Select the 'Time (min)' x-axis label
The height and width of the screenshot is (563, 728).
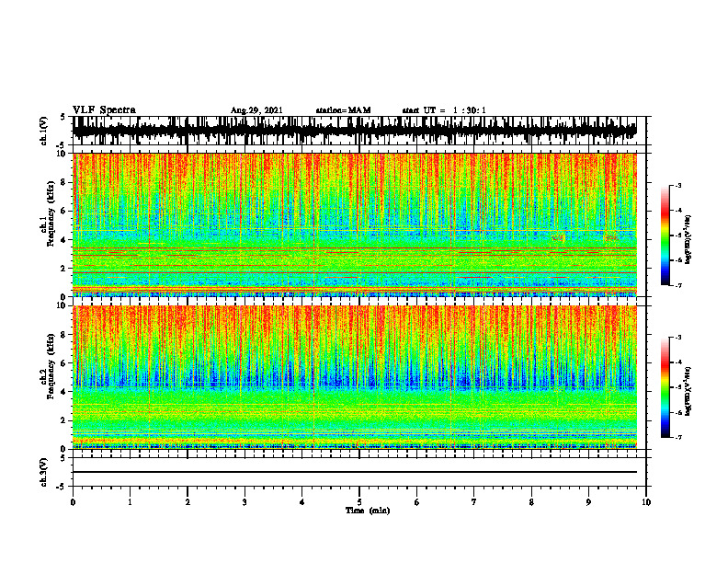pyautogui.click(x=368, y=511)
